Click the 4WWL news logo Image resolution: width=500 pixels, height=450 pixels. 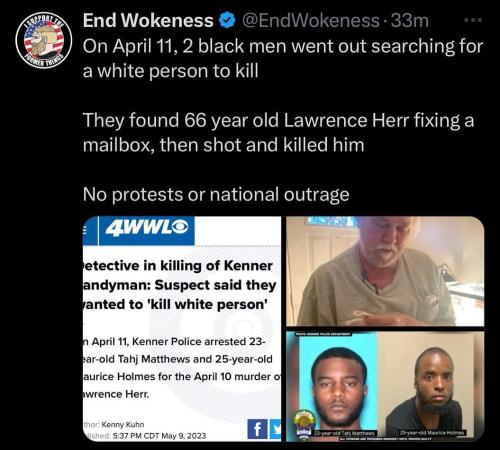click(147, 229)
